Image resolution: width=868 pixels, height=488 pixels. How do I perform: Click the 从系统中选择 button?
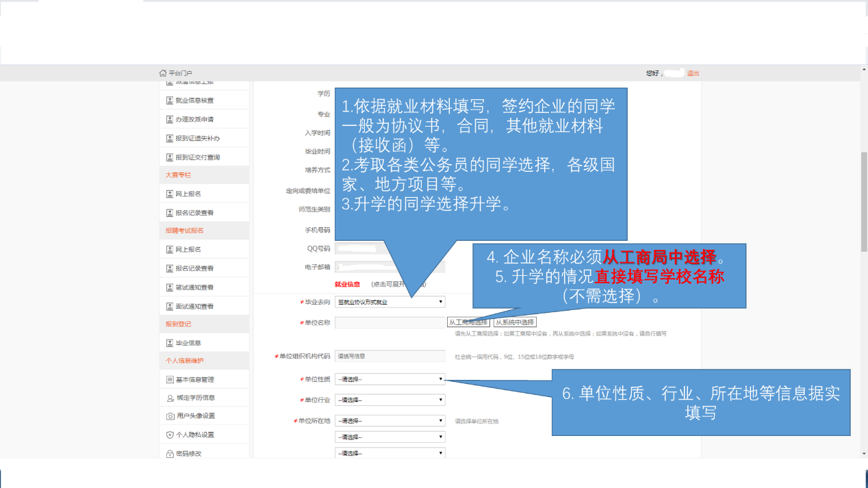pyautogui.click(x=515, y=322)
